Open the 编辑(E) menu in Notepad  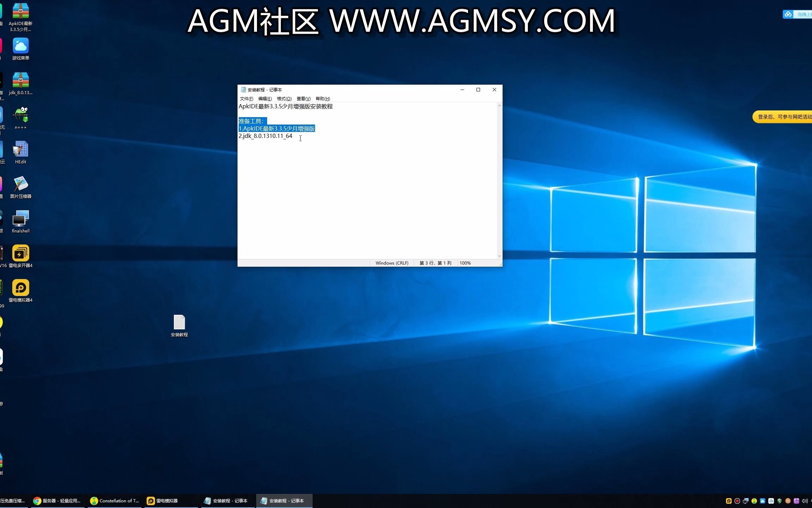point(265,99)
